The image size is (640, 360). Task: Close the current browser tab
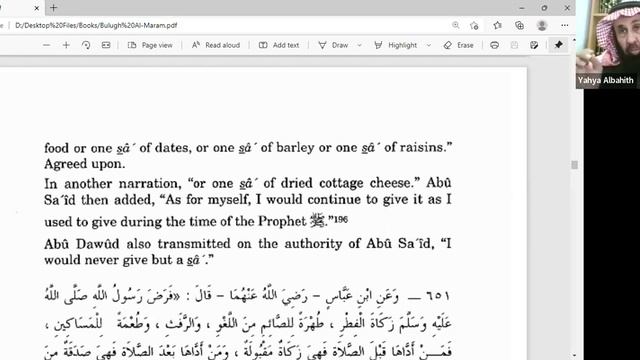click(36, 8)
